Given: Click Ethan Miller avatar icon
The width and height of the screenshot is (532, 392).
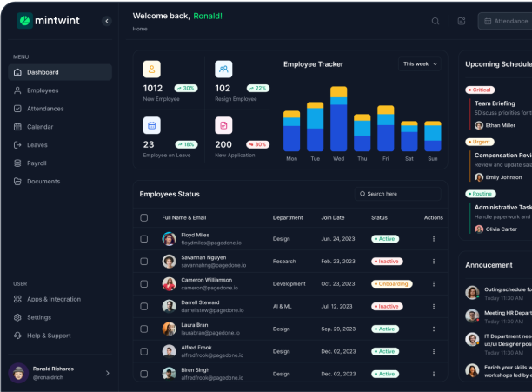Looking at the screenshot, I should pos(479,125).
